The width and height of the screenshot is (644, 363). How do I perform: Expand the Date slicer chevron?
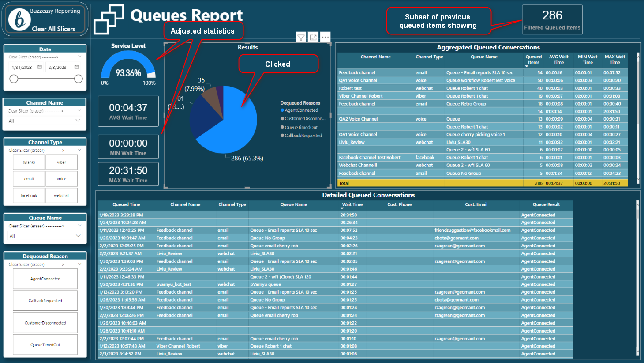(80, 57)
